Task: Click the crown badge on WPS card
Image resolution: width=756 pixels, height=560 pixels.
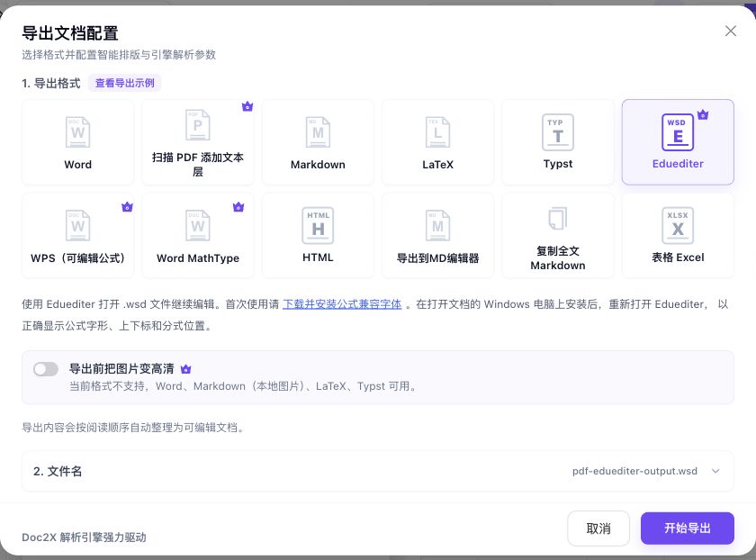Action: (x=127, y=207)
